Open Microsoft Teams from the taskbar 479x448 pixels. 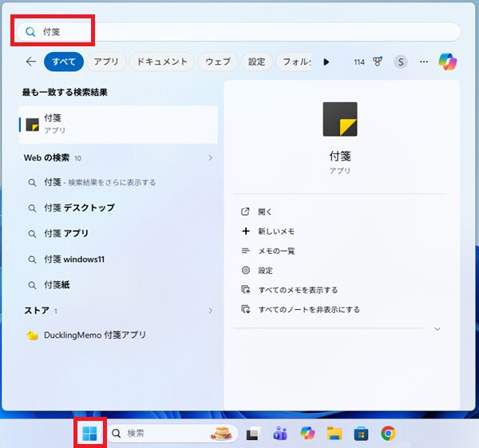pyautogui.click(x=280, y=434)
